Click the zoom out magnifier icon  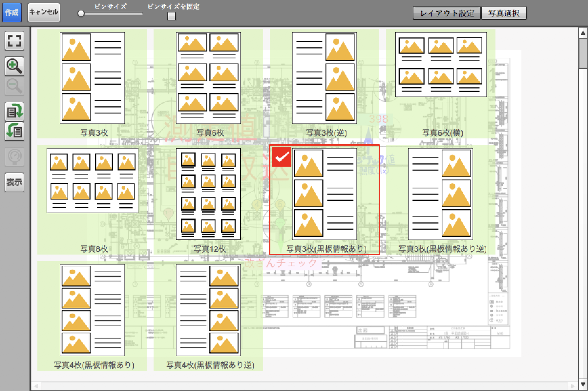(14, 86)
